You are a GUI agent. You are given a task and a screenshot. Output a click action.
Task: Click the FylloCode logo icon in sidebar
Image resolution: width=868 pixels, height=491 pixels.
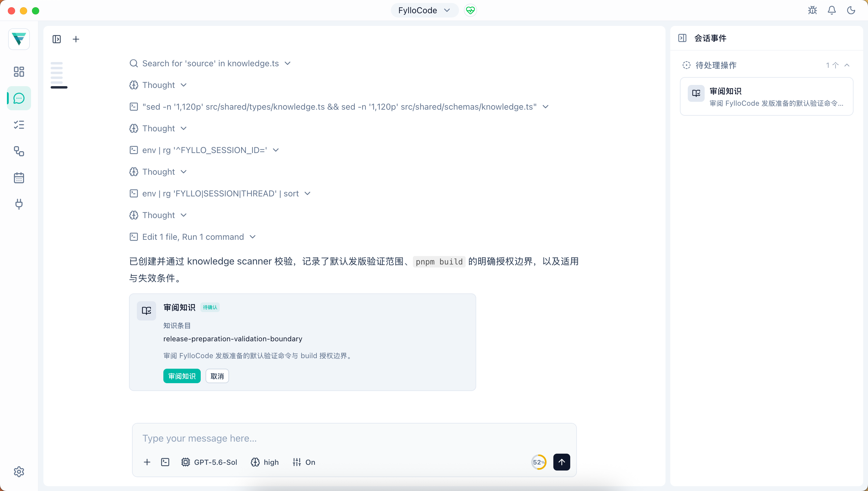[19, 39]
